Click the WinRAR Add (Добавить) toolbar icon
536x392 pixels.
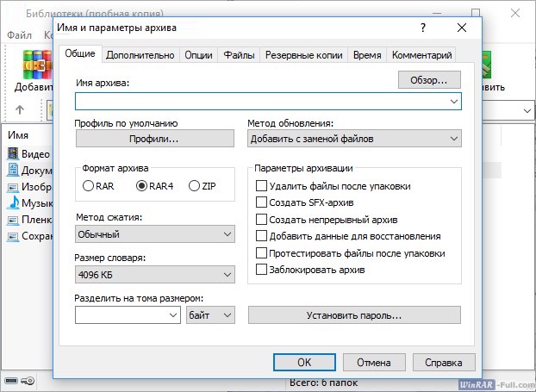(37, 65)
